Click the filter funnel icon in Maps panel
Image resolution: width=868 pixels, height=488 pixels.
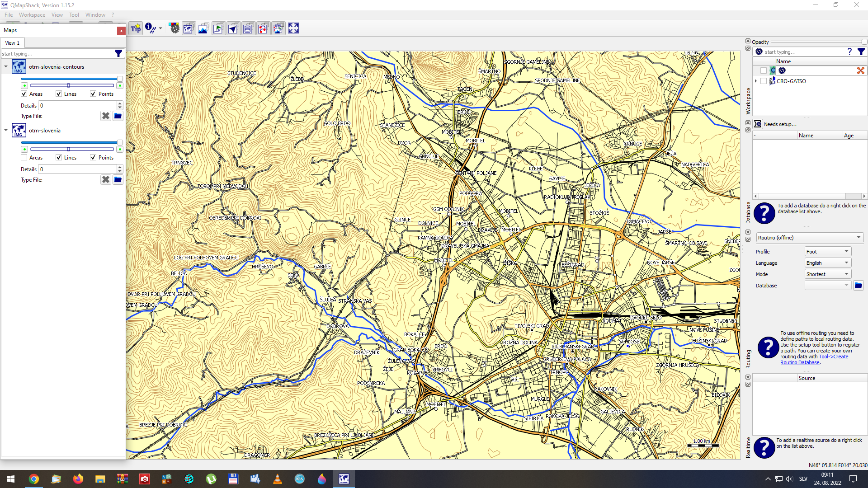tap(118, 53)
